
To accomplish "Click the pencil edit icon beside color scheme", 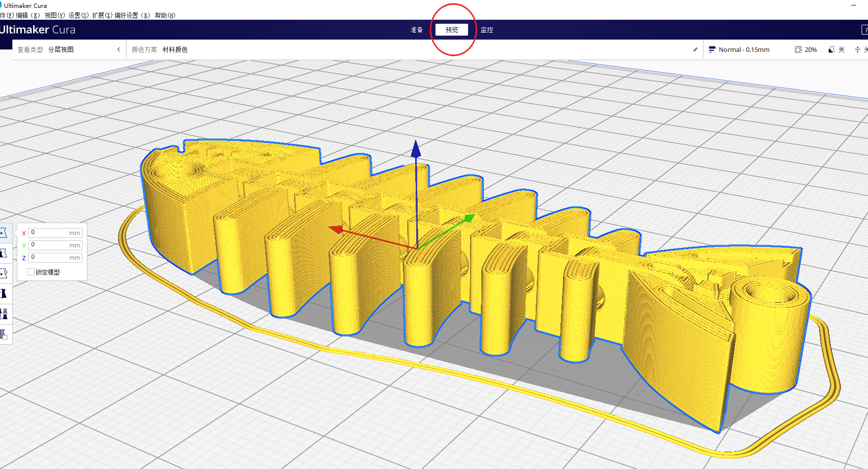I will pyautogui.click(x=695, y=49).
